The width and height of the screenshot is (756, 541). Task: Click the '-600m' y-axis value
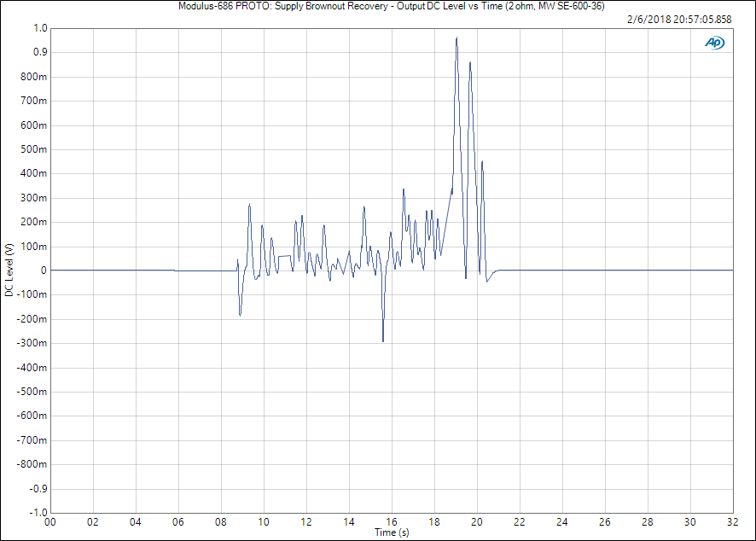[32, 416]
